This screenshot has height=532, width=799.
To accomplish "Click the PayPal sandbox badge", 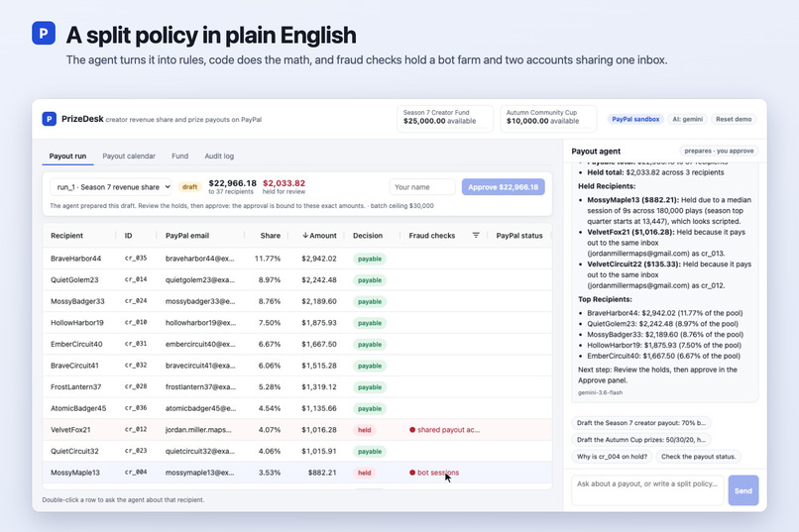I will click(x=635, y=119).
